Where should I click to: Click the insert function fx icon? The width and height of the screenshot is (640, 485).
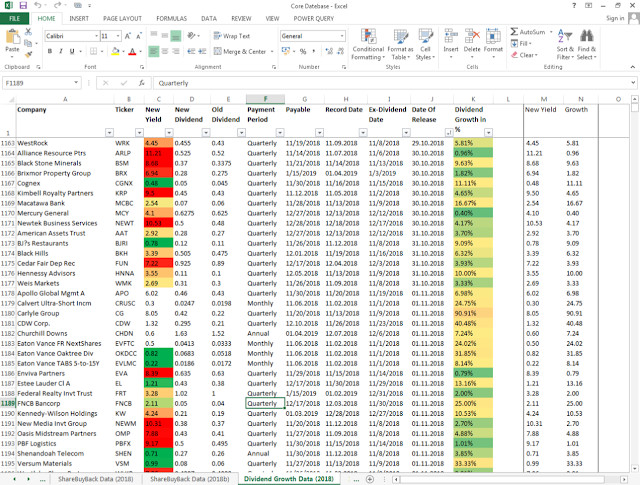click(x=142, y=83)
